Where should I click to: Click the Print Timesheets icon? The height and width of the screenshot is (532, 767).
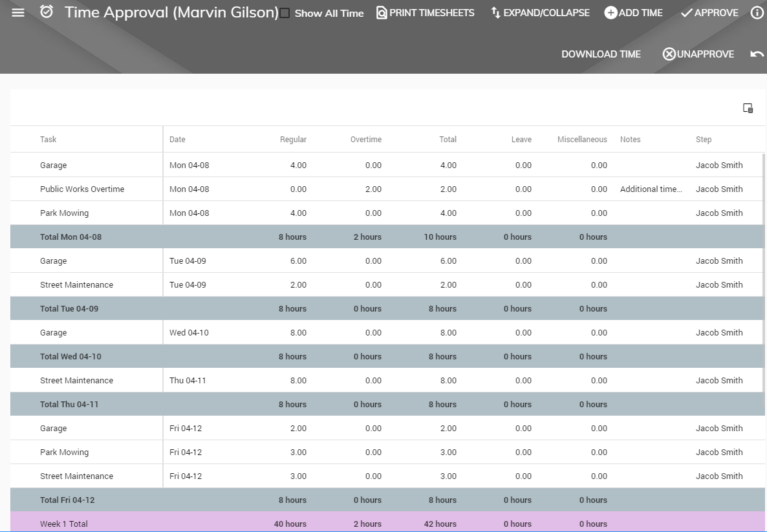tap(382, 13)
